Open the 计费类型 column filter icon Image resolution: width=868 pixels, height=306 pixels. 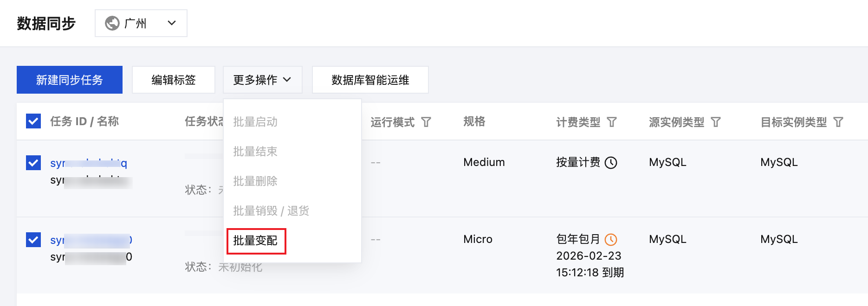pyautogui.click(x=612, y=122)
